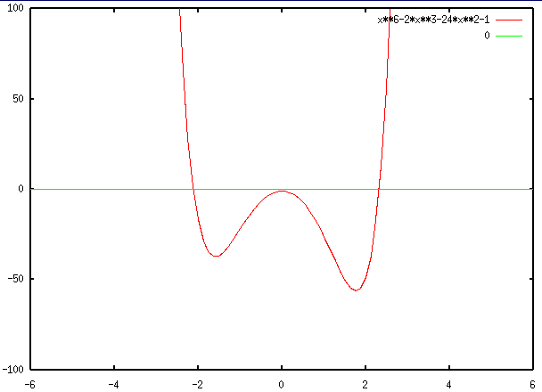Click the red curve's local minimum near x=-2
The height and width of the screenshot is (392, 542).
216,256
